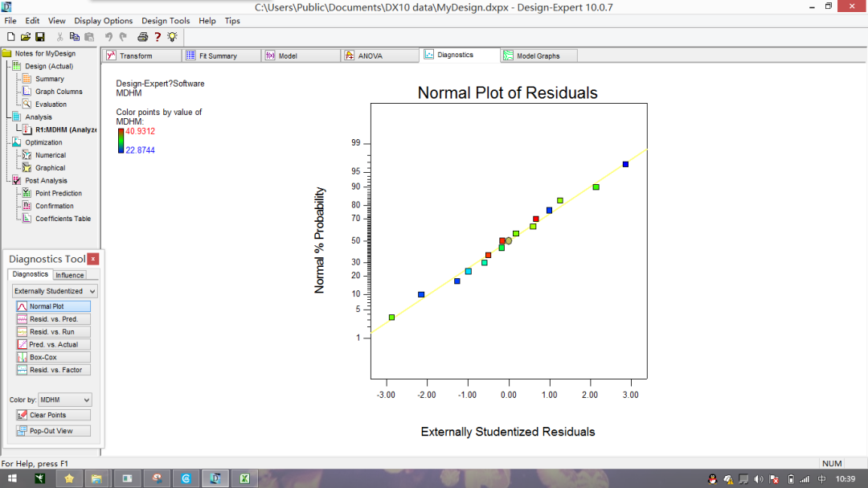
Task: Open the Externally Studentized dropdown
Action: 55,291
